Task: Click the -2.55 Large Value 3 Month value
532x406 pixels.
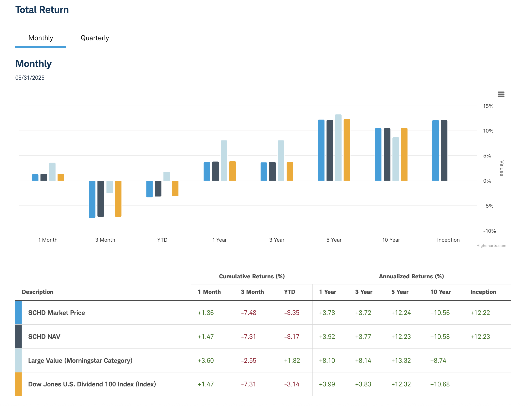Action: [x=248, y=360]
